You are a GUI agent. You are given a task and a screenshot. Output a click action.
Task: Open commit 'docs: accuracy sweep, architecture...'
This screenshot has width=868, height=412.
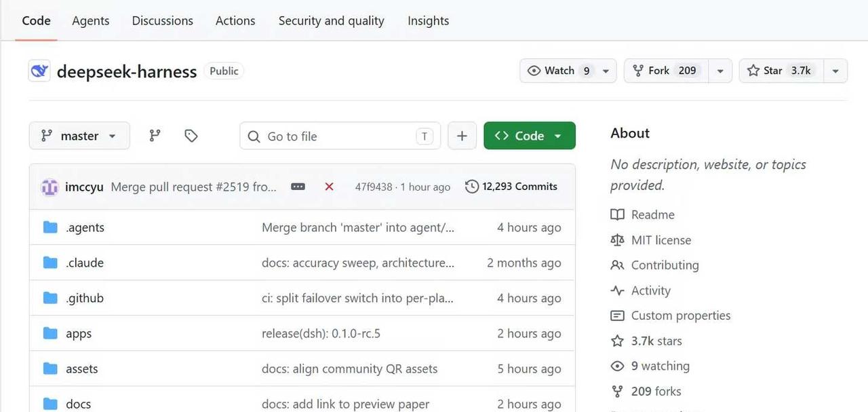click(x=358, y=263)
